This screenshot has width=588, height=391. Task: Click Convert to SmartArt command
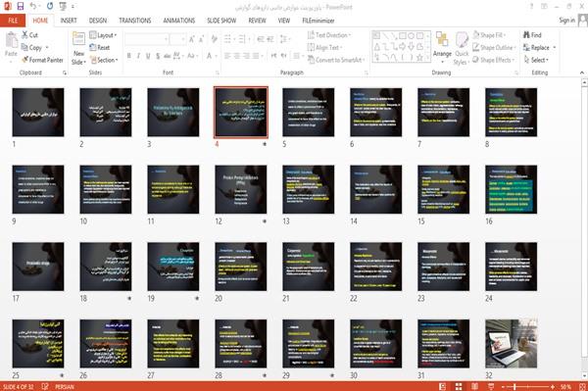pyautogui.click(x=335, y=60)
